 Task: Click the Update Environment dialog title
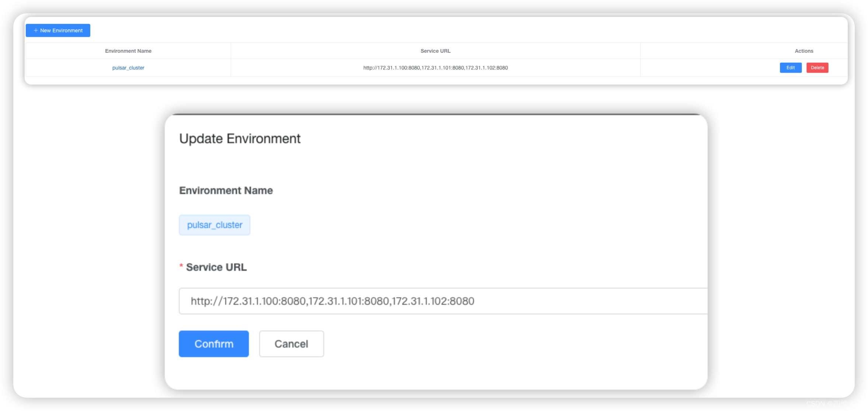(240, 139)
